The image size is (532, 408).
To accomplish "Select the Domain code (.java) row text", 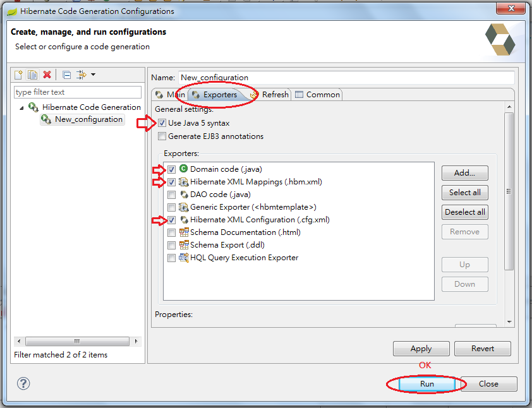I will coord(226,169).
